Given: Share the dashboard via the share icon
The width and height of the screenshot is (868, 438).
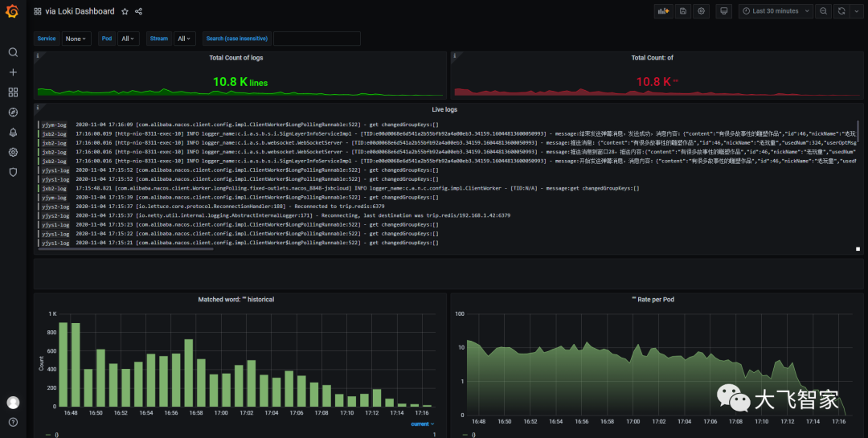Looking at the screenshot, I should [138, 11].
